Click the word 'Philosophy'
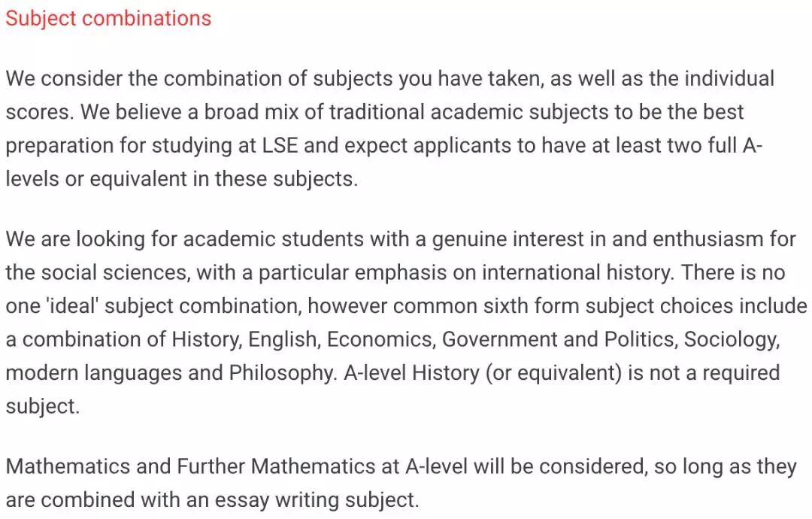The height and width of the screenshot is (519, 812). [283, 373]
